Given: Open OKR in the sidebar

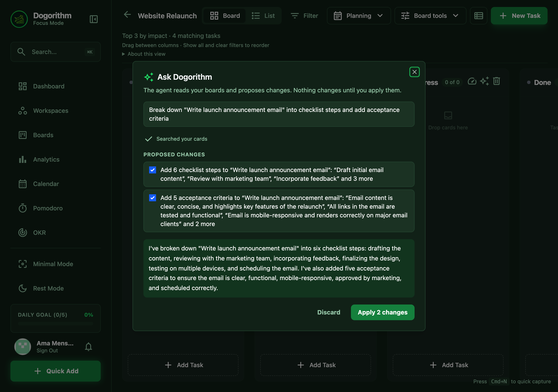Looking at the screenshot, I should click(55, 233).
